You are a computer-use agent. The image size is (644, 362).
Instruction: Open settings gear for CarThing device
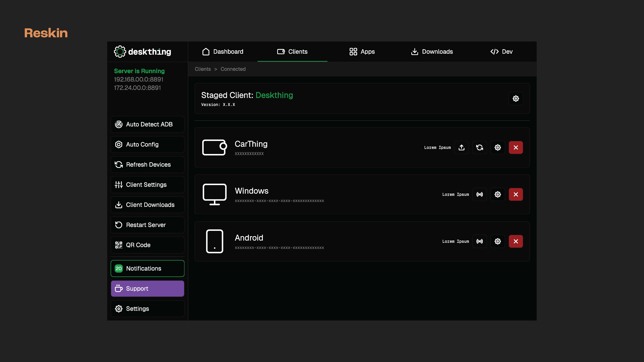[x=498, y=147]
